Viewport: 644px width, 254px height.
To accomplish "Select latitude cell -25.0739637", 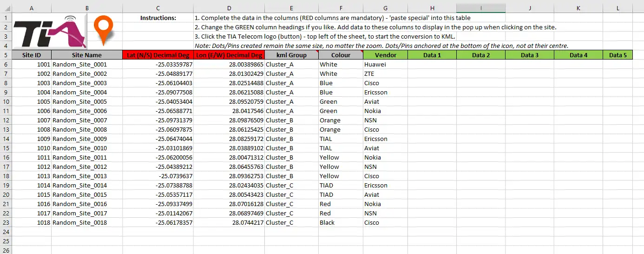I will [x=158, y=176].
